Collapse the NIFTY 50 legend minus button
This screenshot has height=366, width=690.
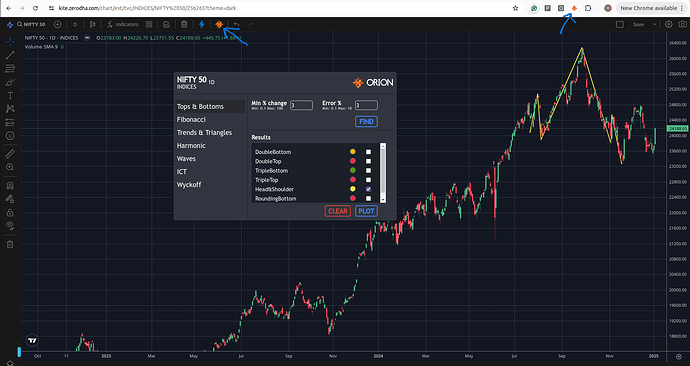[x=87, y=38]
